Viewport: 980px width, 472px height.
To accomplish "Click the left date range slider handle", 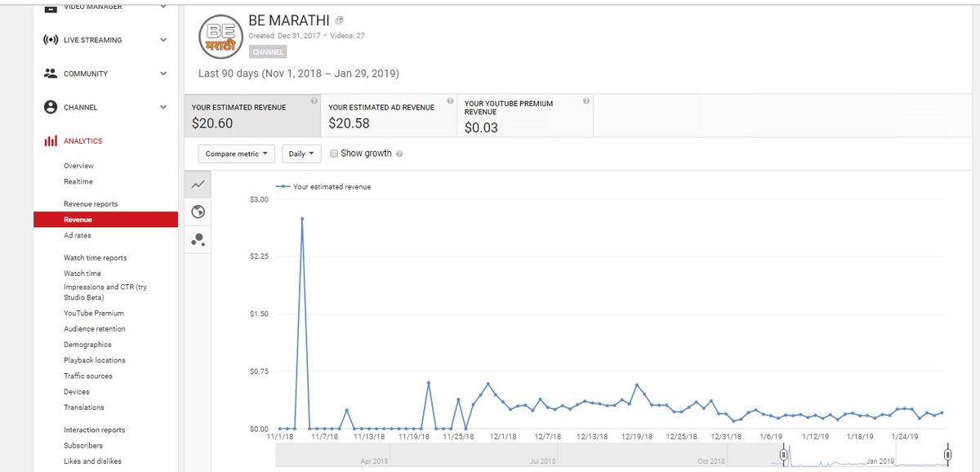I will tap(783, 454).
